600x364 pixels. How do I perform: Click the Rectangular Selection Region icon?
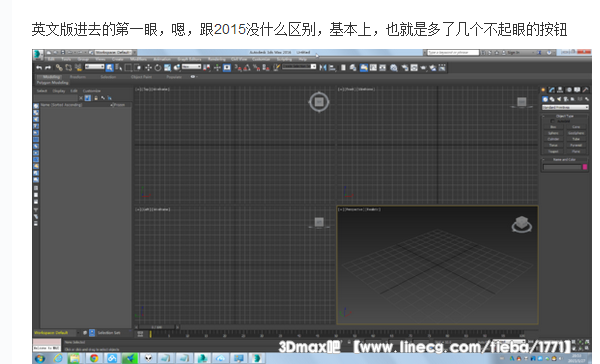[x=128, y=68]
